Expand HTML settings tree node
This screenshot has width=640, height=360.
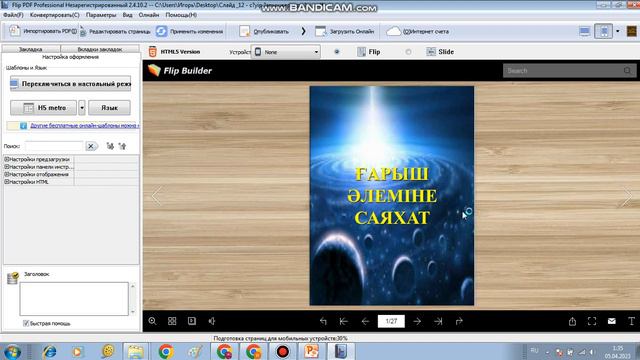pos(7,182)
